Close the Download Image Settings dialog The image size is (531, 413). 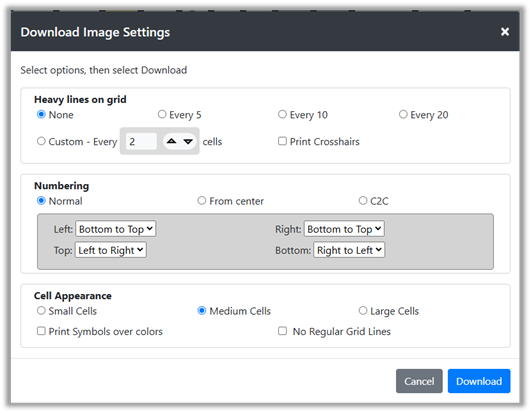point(505,31)
